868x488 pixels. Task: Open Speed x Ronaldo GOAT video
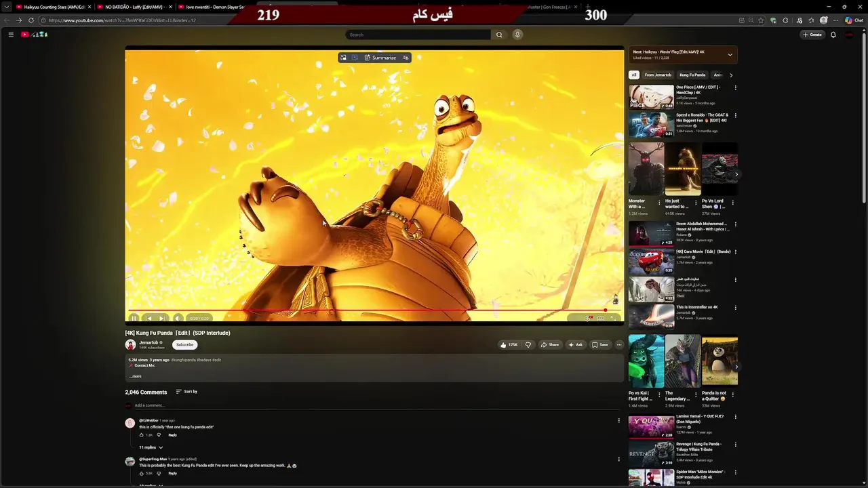[x=651, y=125]
